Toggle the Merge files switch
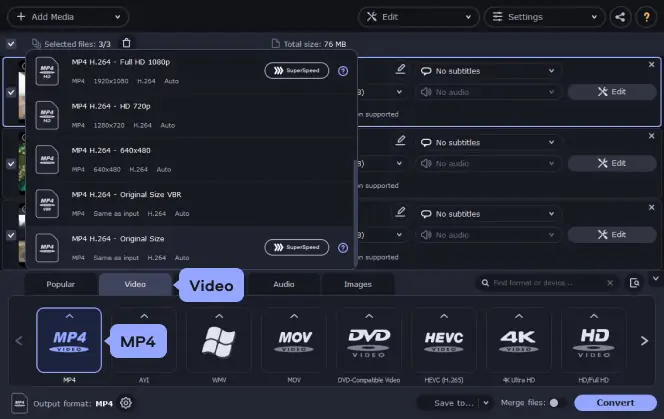664x419 pixels. (557, 403)
